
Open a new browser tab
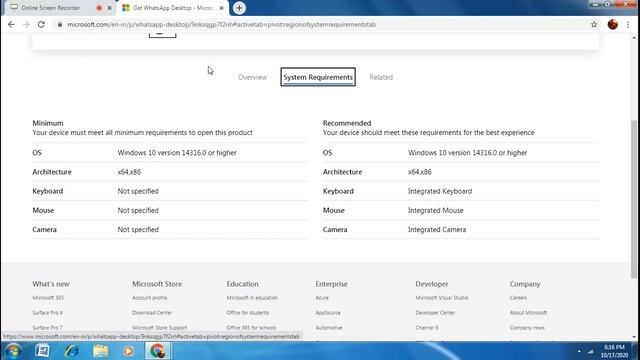pos(239,8)
